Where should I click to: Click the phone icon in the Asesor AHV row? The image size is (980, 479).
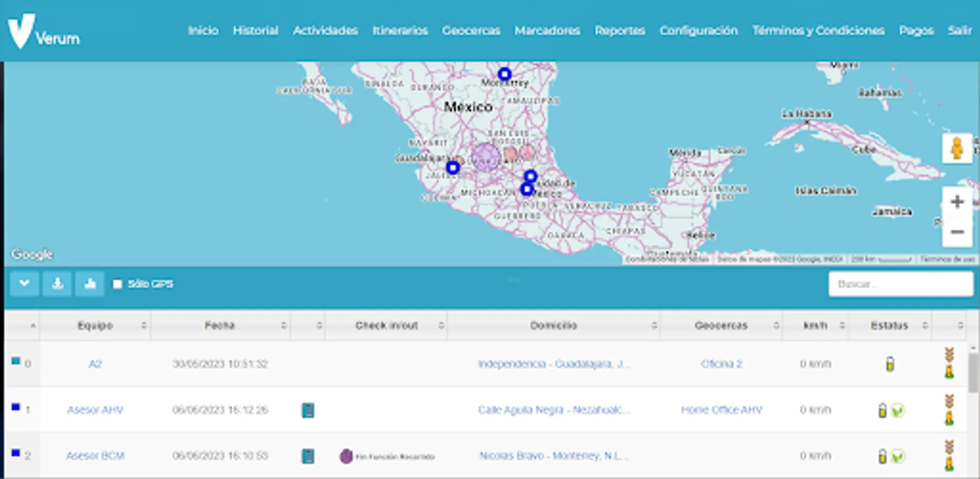pos(308,410)
